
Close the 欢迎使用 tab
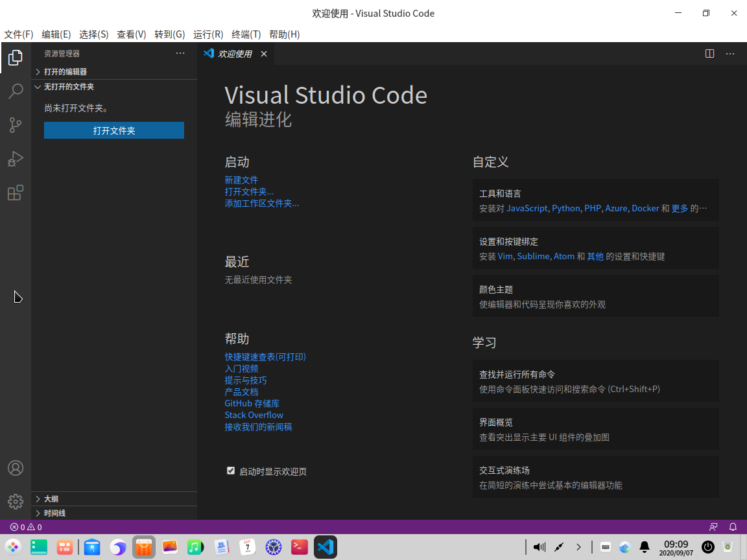point(264,54)
